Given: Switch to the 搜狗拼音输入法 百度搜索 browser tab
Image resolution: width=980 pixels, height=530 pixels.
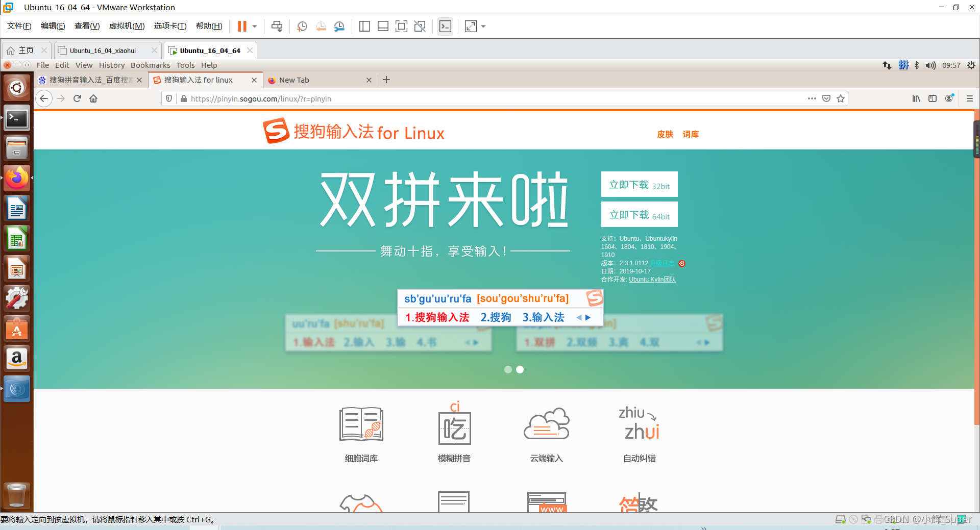Looking at the screenshot, I should (x=91, y=80).
